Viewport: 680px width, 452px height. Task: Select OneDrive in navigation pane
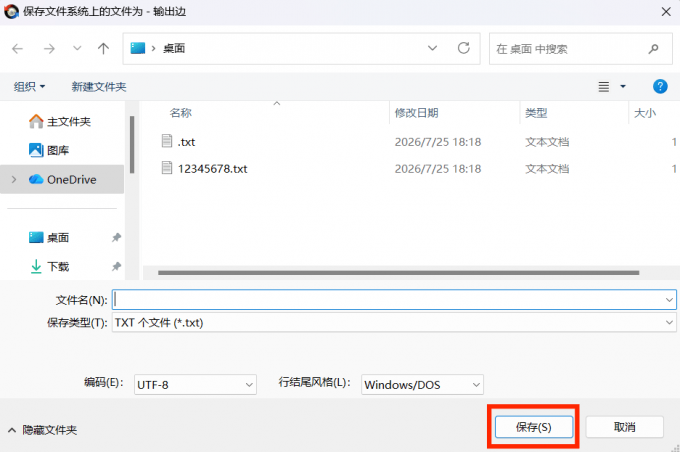coord(62,179)
